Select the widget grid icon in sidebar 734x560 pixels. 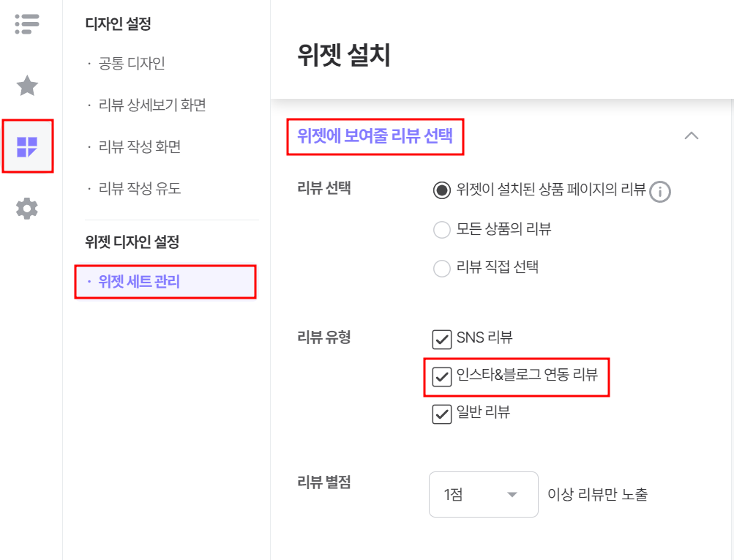27,146
